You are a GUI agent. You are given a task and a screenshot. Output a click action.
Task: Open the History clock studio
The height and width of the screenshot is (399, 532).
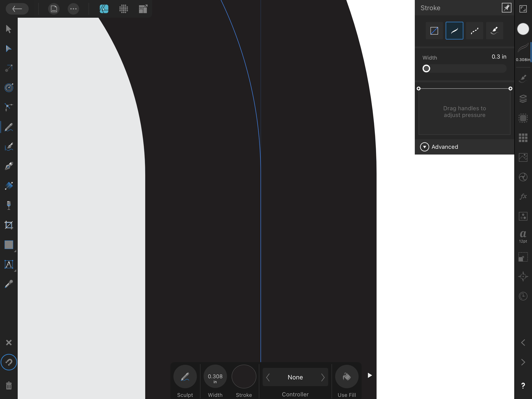[x=523, y=296]
